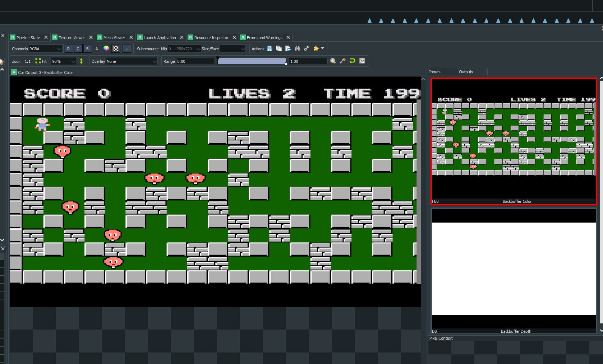
Task: Go to the Launch Application tab
Action: pos(160,38)
